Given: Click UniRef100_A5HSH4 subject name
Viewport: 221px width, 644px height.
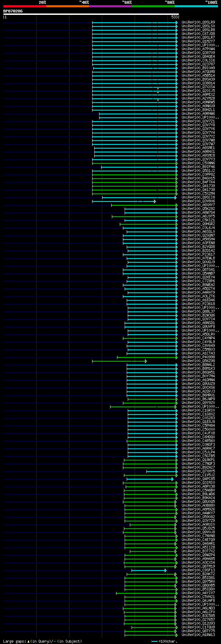Looking at the screenshot, I should (198, 239).
